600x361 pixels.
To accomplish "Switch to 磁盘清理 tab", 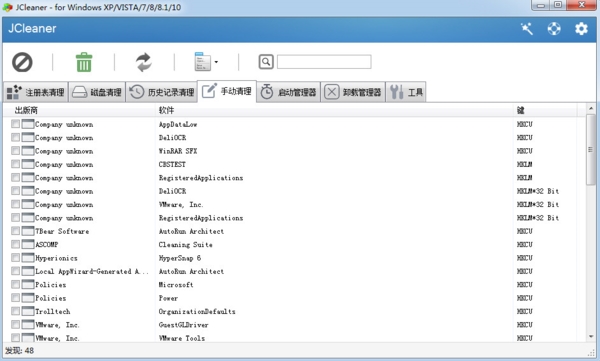I will point(97,92).
